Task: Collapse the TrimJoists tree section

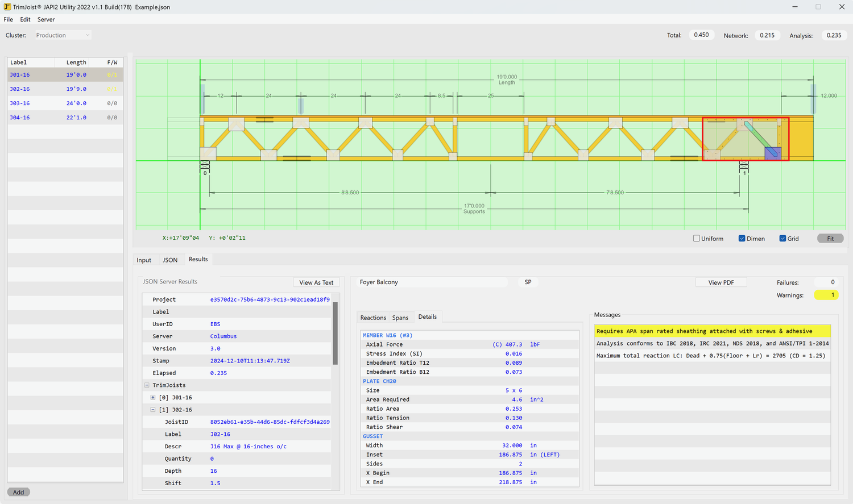Action: (147, 385)
